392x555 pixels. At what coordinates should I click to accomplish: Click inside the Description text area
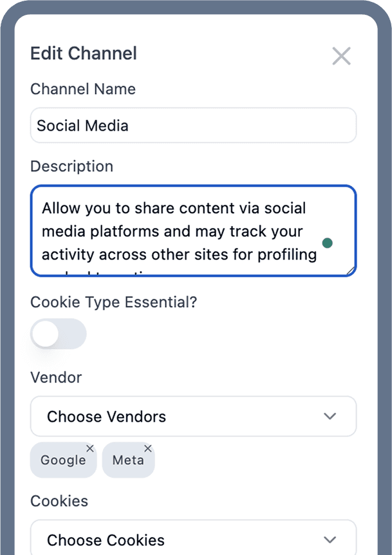193,230
